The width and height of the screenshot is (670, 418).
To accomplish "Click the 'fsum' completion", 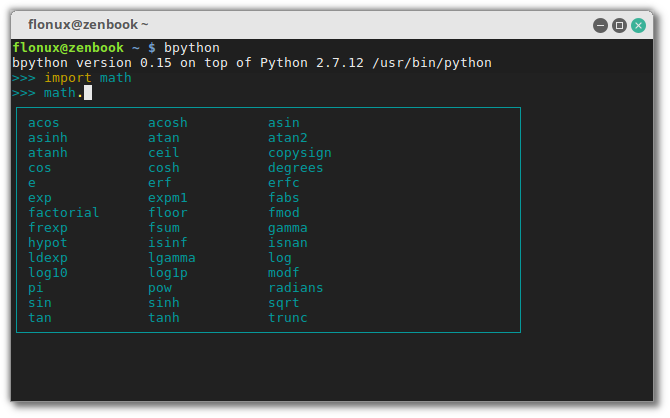I will [x=164, y=227].
